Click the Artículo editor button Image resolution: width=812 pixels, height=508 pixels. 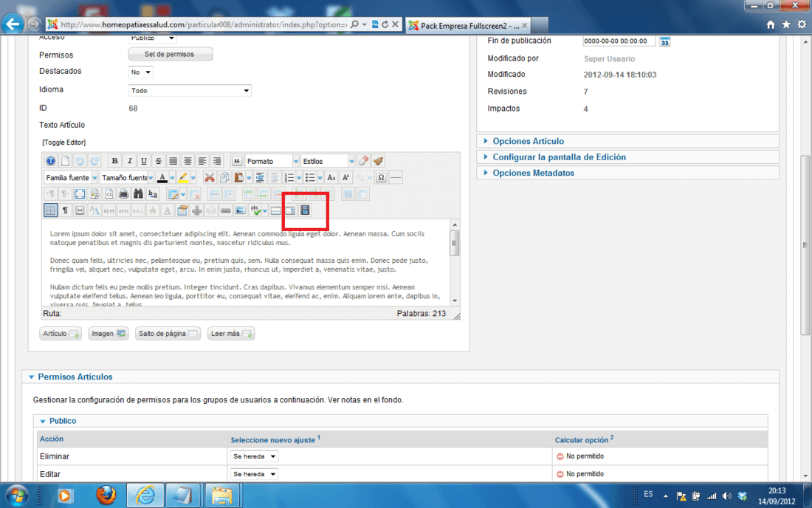point(60,334)
